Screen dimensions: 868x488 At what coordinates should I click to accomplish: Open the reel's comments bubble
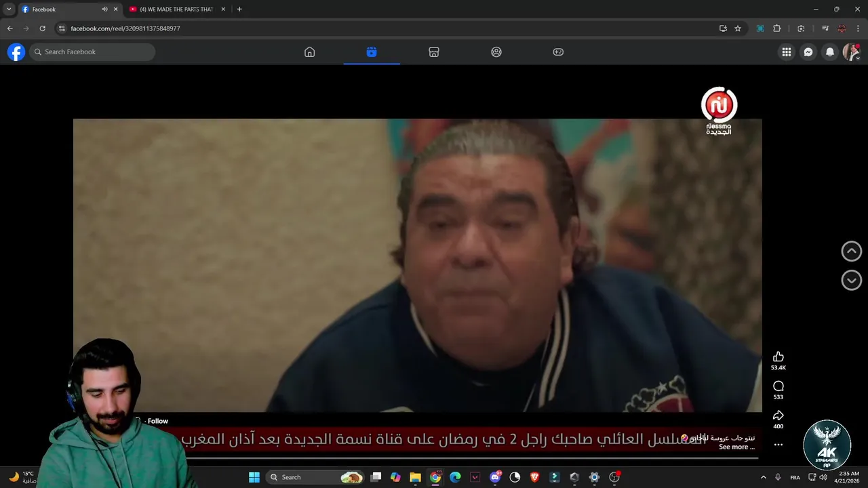pos(778,386)
